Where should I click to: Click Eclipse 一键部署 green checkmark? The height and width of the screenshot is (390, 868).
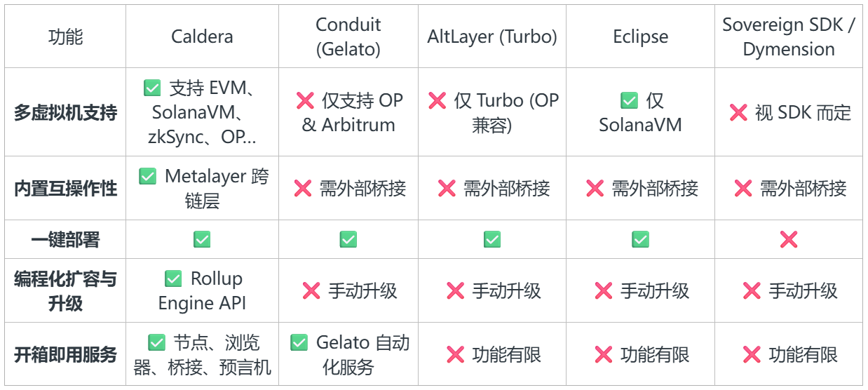640,240
